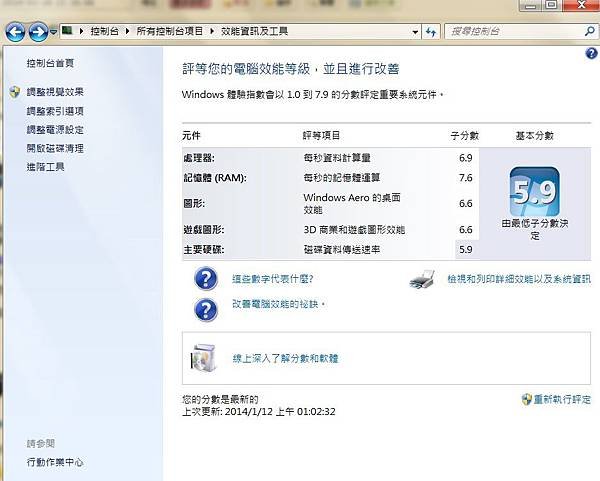Screen dimensions: 600x481
Task: Open address bar history dropdown
Action: [x=415, y=32]
